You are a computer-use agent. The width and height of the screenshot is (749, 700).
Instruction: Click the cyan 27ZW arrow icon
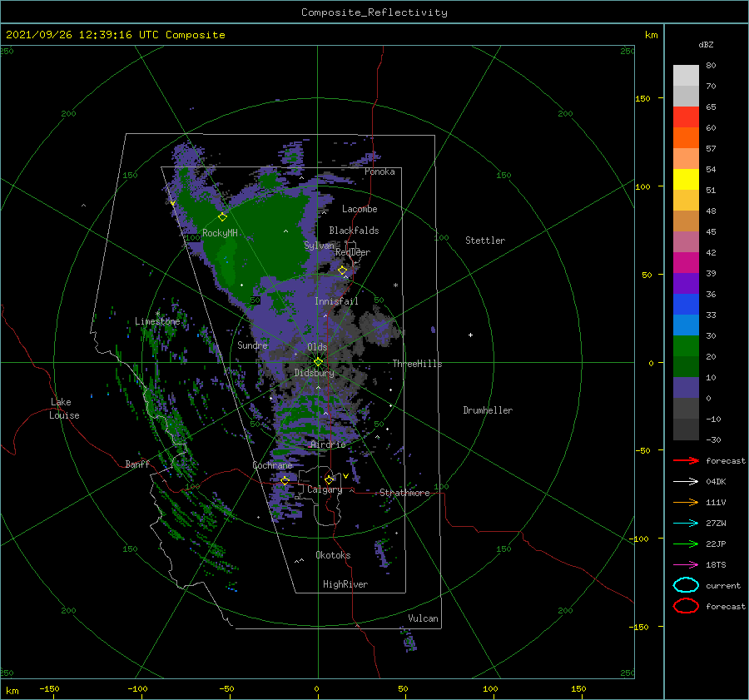[686, 524]
